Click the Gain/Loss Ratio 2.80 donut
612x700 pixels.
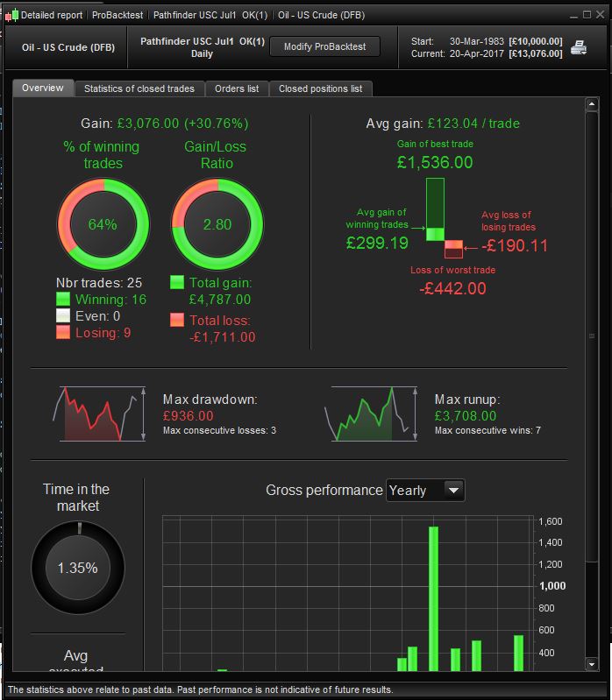(x=217, y=224)
